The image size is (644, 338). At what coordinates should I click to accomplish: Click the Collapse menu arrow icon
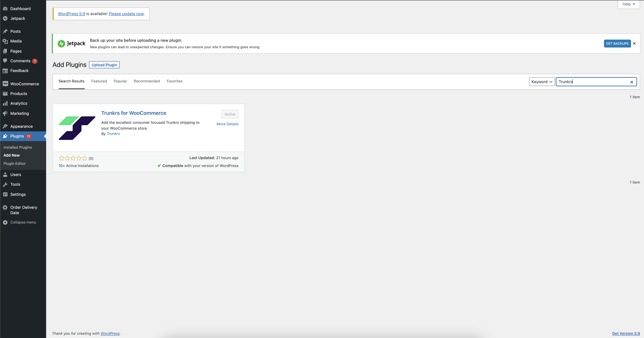click(x=5, y=222)
